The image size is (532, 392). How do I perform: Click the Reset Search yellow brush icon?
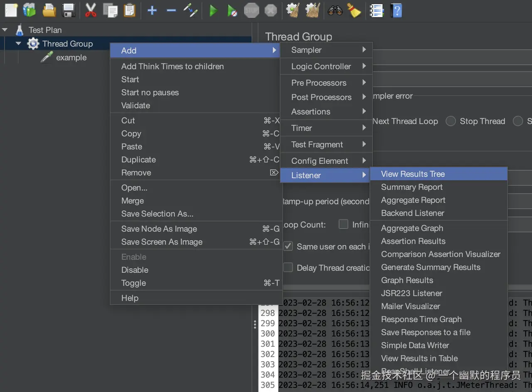(354, 10)
